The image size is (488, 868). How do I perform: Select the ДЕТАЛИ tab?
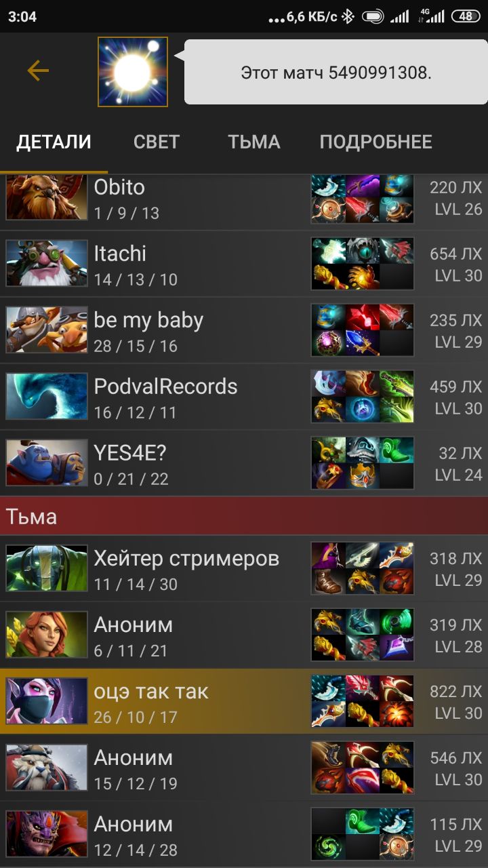point(54,142)
